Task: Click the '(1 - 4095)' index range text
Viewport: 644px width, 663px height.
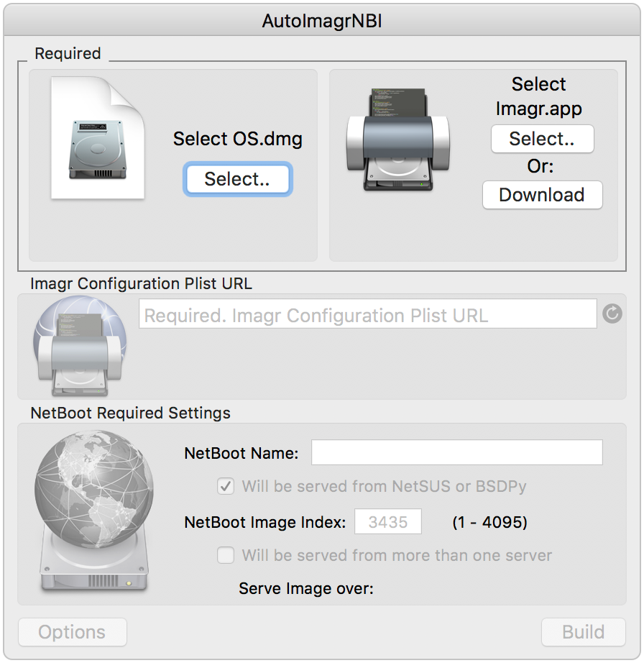Action: tap(489, 522)
